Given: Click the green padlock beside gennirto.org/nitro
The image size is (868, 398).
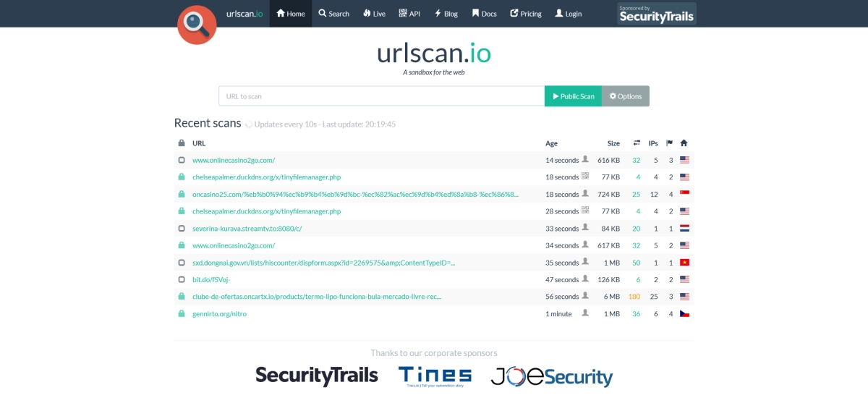Looking at the screenshot, I should pyautogui.click(x=182, y=314).
